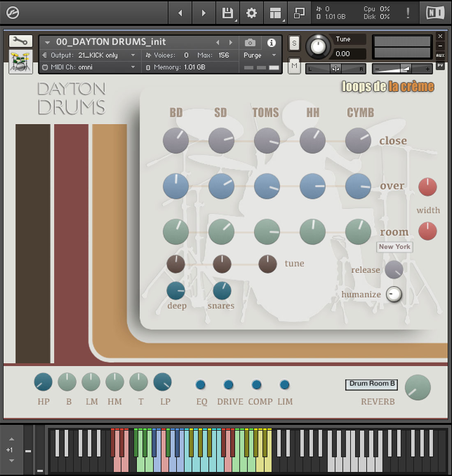Click the Tune value 0.00 field

click(x=349, y=54)
